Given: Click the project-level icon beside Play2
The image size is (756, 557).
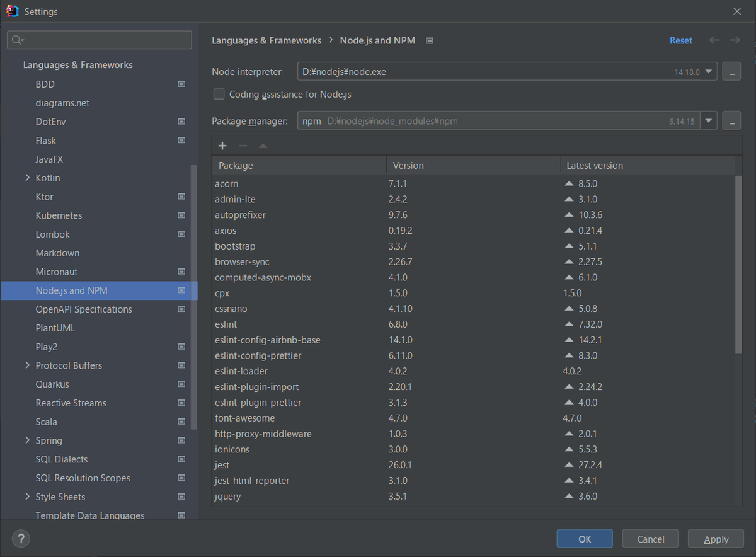Looking at the screenshot, I should point(181,347).
